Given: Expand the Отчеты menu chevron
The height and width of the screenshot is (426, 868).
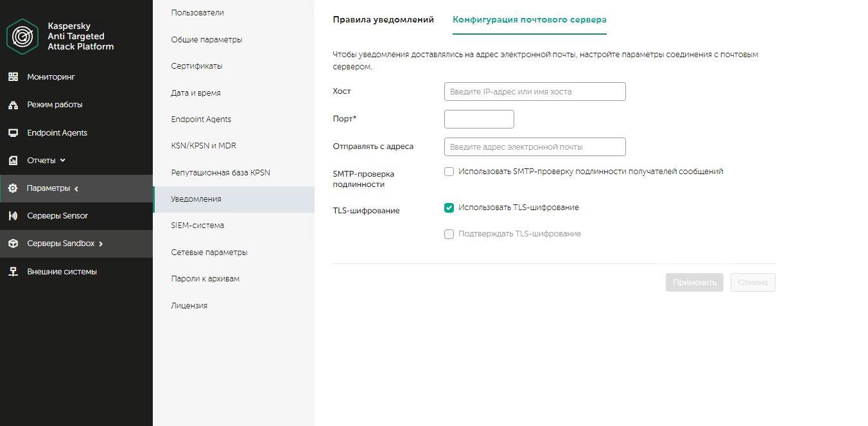Looking at the screenshot, I should [x=63, y=161].
